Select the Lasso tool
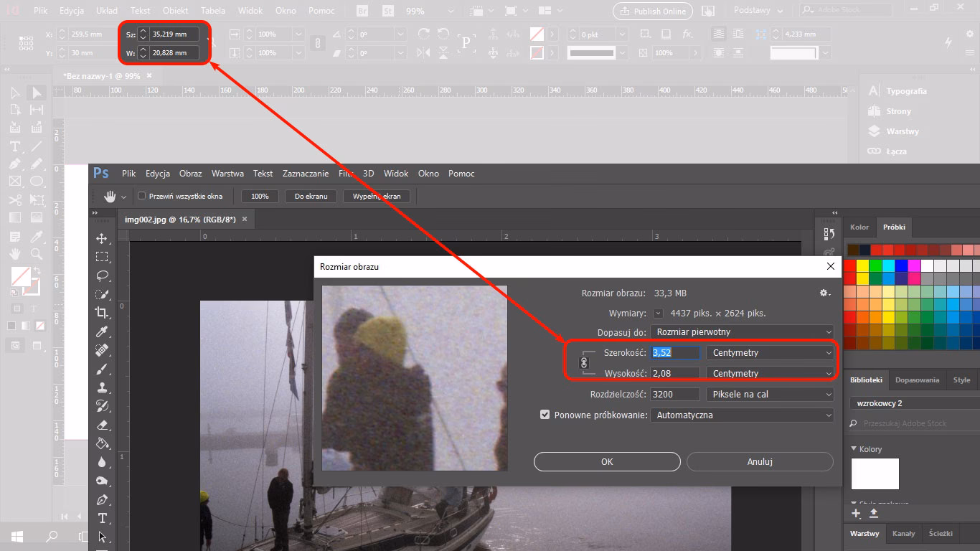The width and height of the screenshot is (980, 551). (x=103, y=275)
